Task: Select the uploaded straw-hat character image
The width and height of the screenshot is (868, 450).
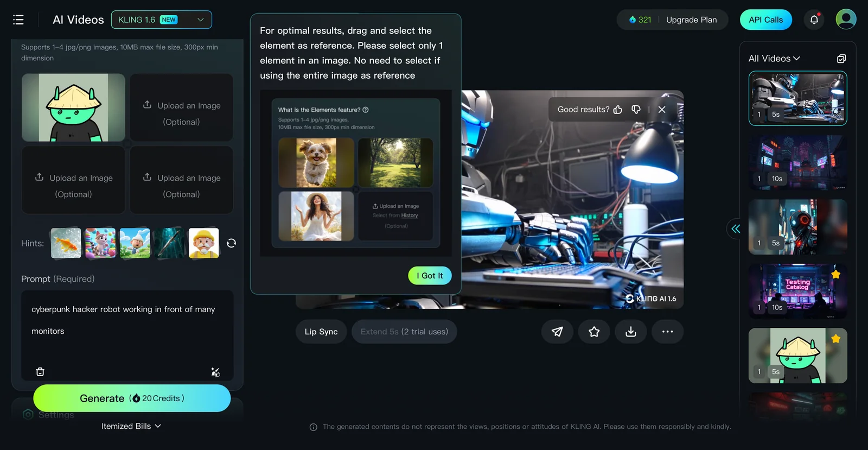Action: pos(74,107)
